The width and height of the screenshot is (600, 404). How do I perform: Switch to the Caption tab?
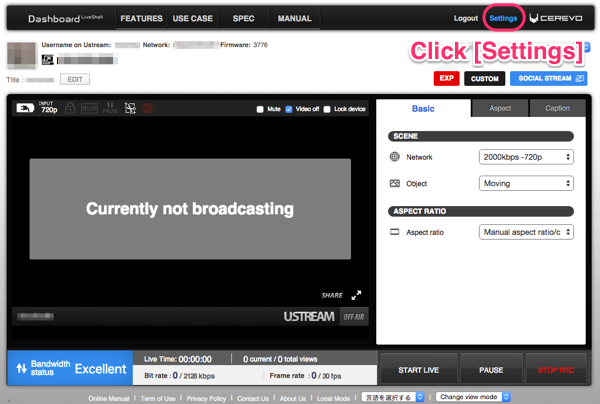pyautogui.click(x=558, y=108)
